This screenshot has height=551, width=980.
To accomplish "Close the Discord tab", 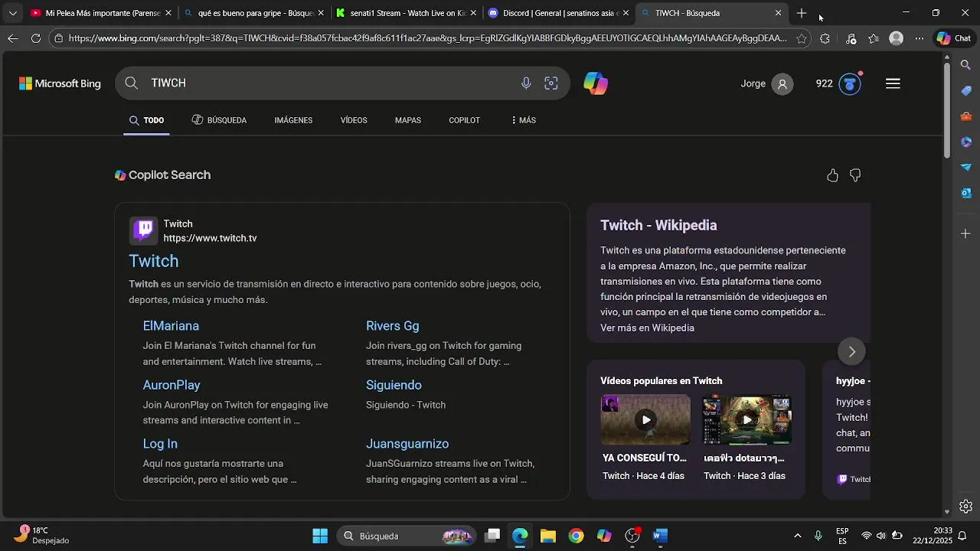I will point(626,13).
